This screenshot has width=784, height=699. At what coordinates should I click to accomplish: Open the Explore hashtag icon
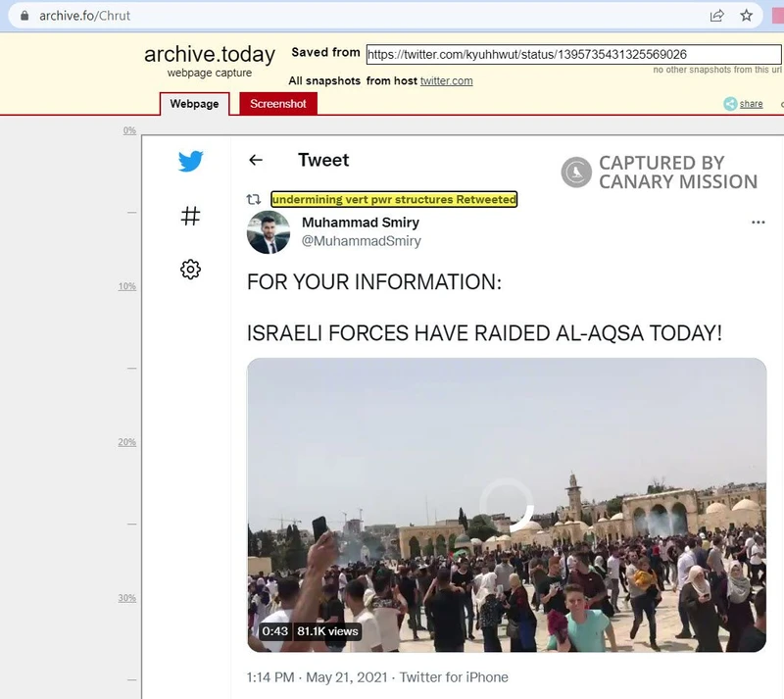(191, 216)
